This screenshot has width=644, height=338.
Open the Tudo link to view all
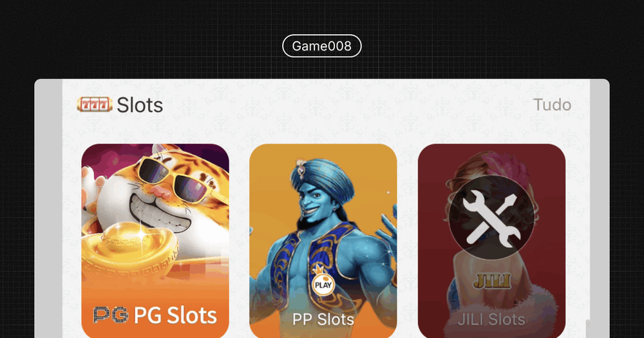point(552,105)
